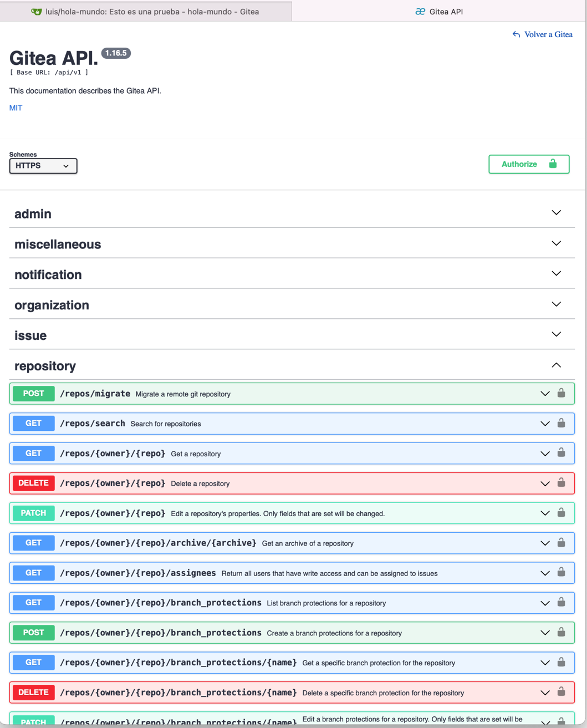587x728 pixels.
Task: Click lock icon on Get an archive row
Action: tap(561, 543)
